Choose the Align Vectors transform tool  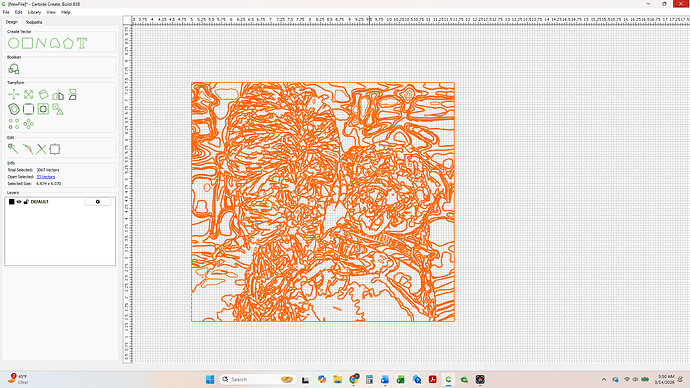click(x=73, y=94)
